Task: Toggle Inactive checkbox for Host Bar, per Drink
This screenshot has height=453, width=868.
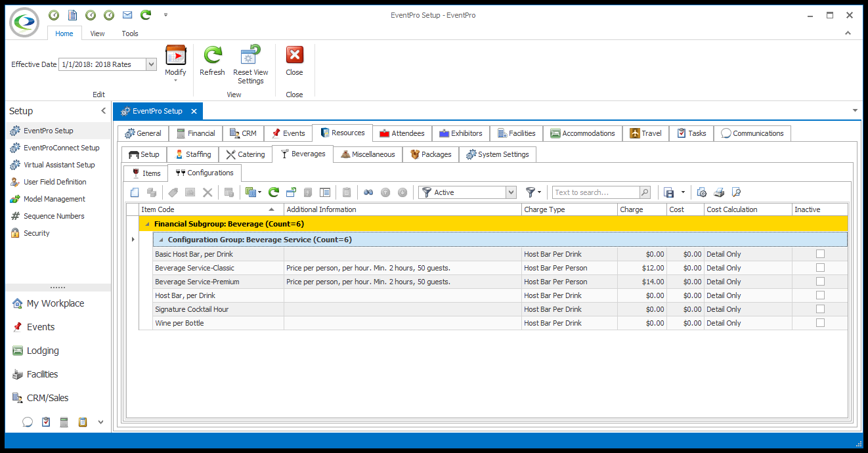Action: 819,295
